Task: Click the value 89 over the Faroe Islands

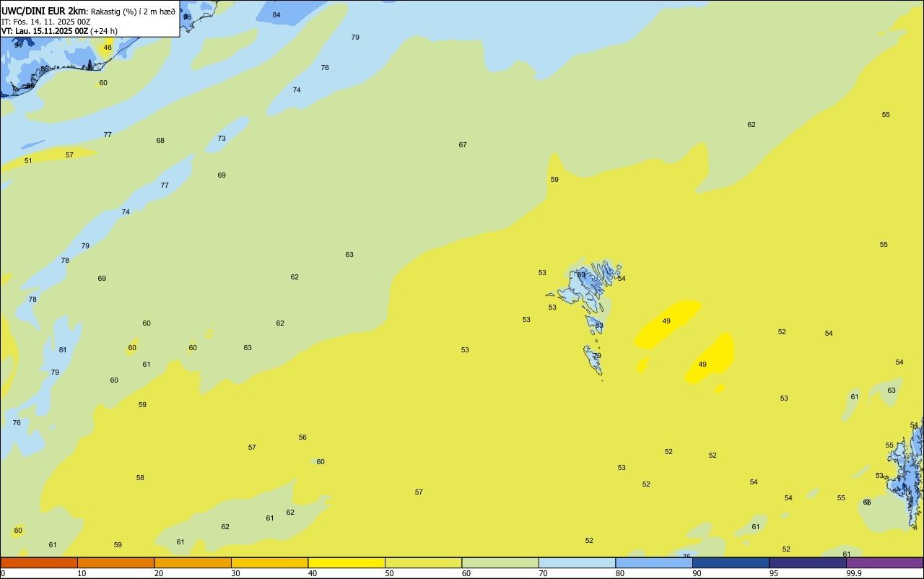Action: pos(581,275)
